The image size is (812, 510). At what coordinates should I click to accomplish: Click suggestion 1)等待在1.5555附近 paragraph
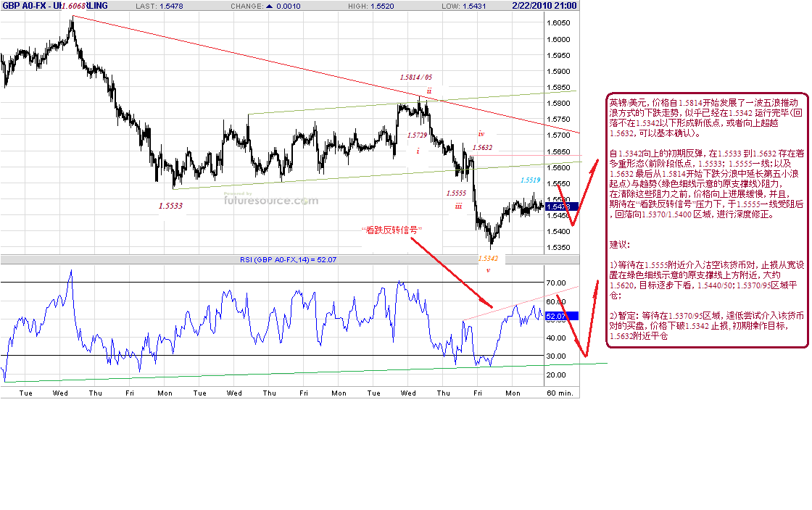tap(706, 280)
